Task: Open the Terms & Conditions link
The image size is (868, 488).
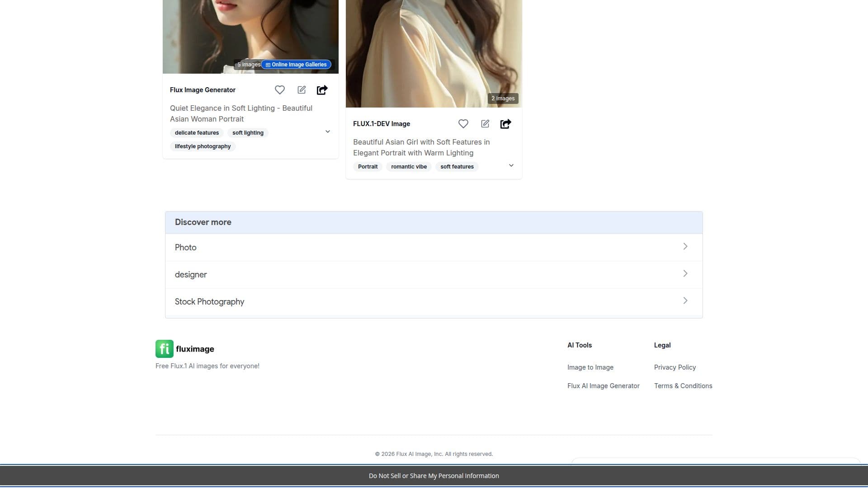Action: [x=683, y=386]
